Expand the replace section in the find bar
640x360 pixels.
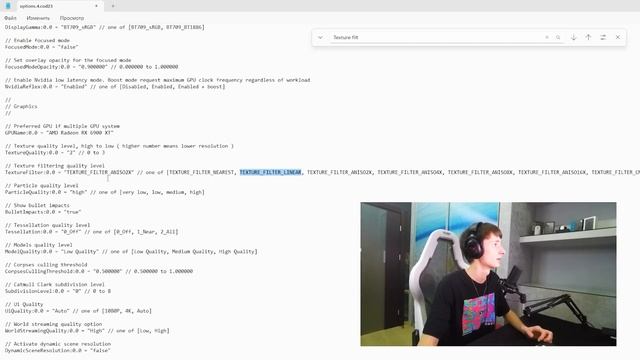(x=320, y=37)
